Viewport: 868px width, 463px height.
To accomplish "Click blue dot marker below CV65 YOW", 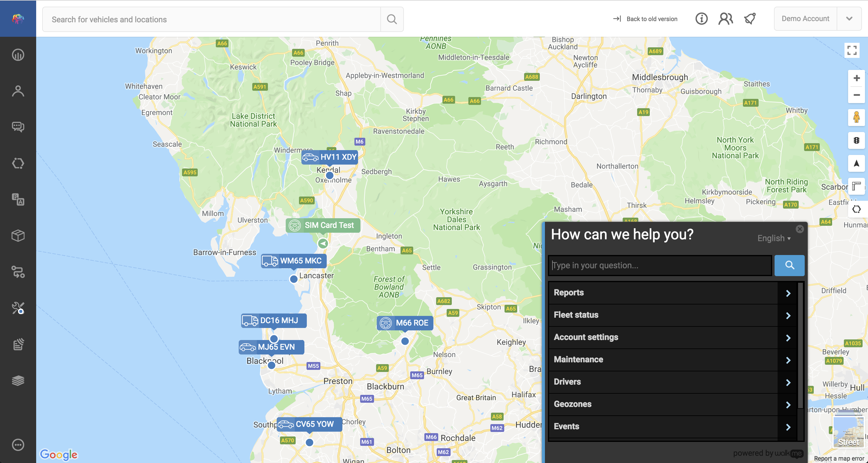I will pos(309,443).
